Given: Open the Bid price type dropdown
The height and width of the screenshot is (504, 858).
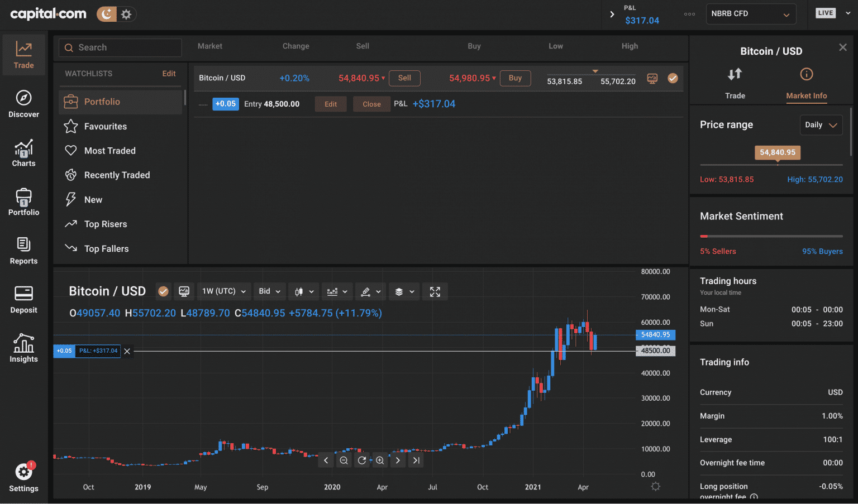Looking at the screenshot, I should [x=270, y=291].
